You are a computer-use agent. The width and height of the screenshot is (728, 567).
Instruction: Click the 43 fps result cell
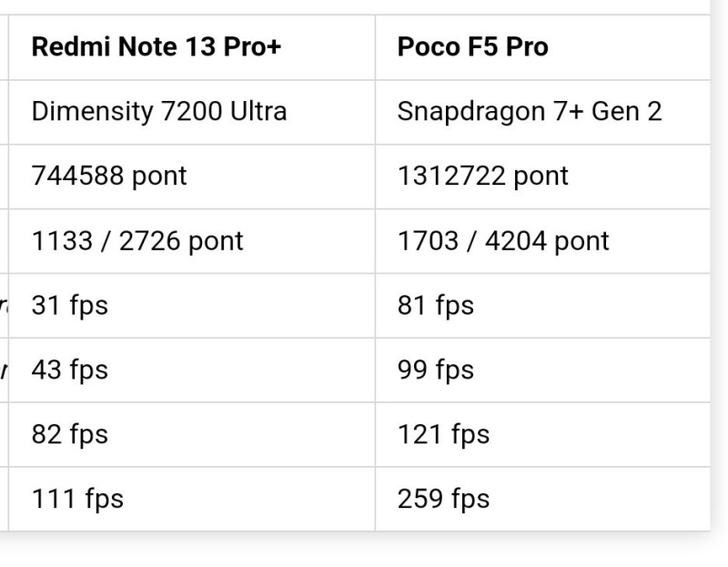pos(192,370)
